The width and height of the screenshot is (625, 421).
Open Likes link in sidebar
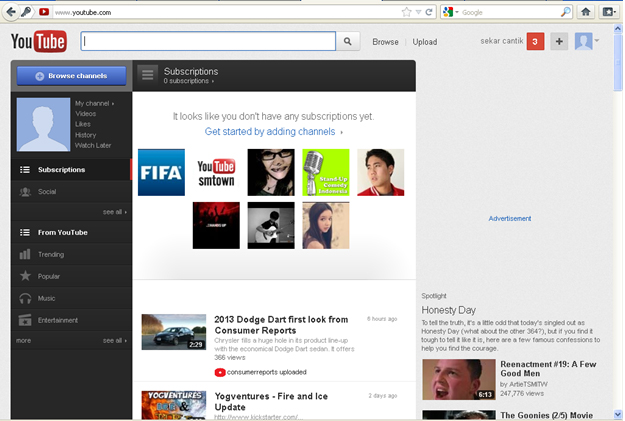click(83, 124)
